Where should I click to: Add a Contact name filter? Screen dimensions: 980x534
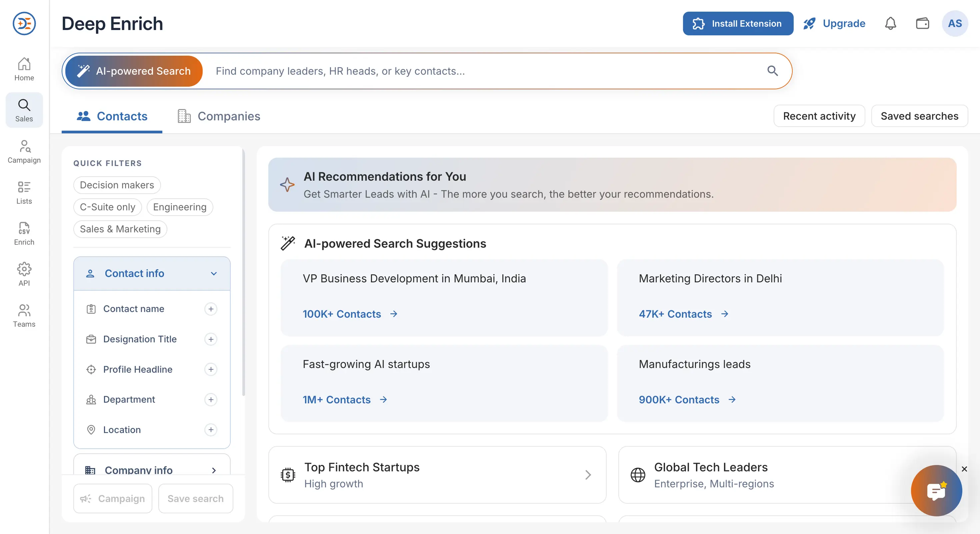click(x=211, y=309)
